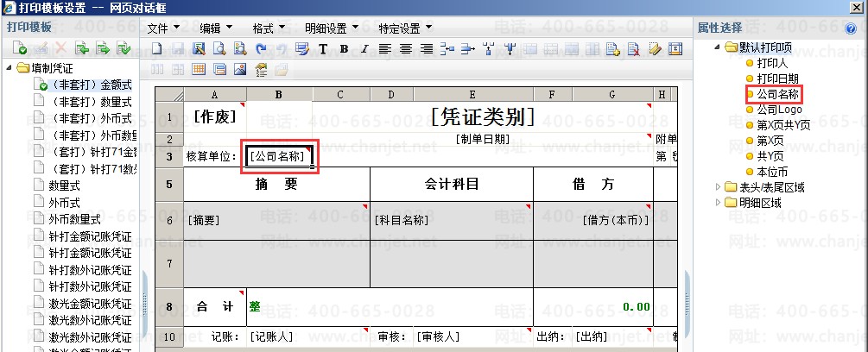Click the [科目名称] cell
868x352 pixels.
452,221
